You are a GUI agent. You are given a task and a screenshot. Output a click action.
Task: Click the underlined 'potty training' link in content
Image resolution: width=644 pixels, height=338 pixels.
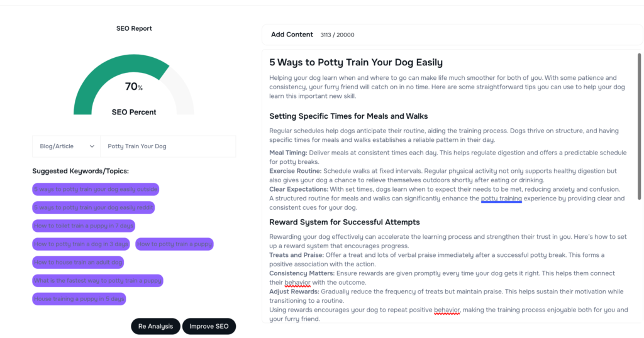[x=501, y=199]
